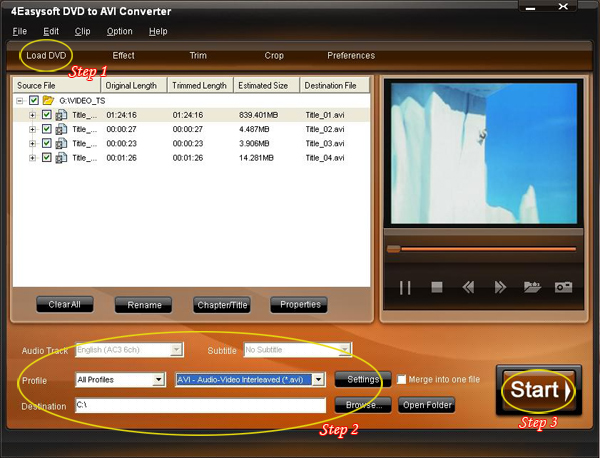
Task: Click the film icon of Title_04.avi row
Action: pos(61,158)
